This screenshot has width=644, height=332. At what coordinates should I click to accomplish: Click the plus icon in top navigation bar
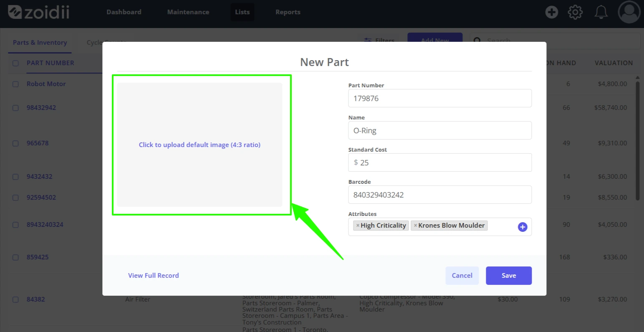551,12
